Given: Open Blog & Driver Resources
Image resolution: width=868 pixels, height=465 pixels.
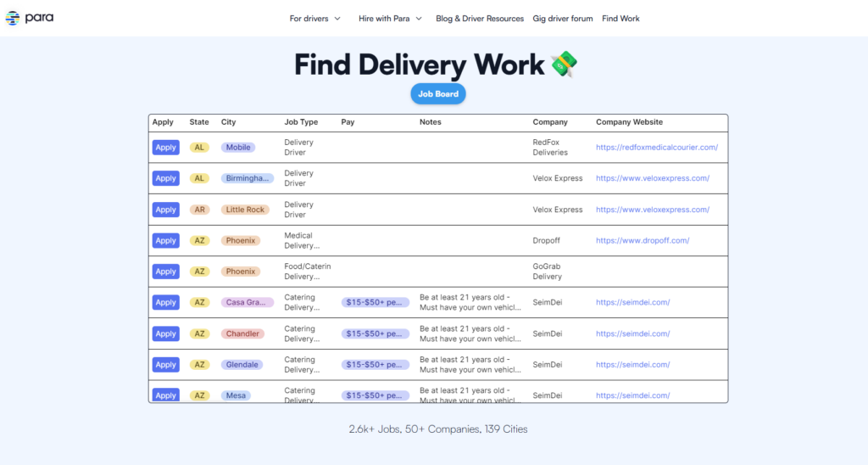Looking at the screenshot, I should 481,19.
